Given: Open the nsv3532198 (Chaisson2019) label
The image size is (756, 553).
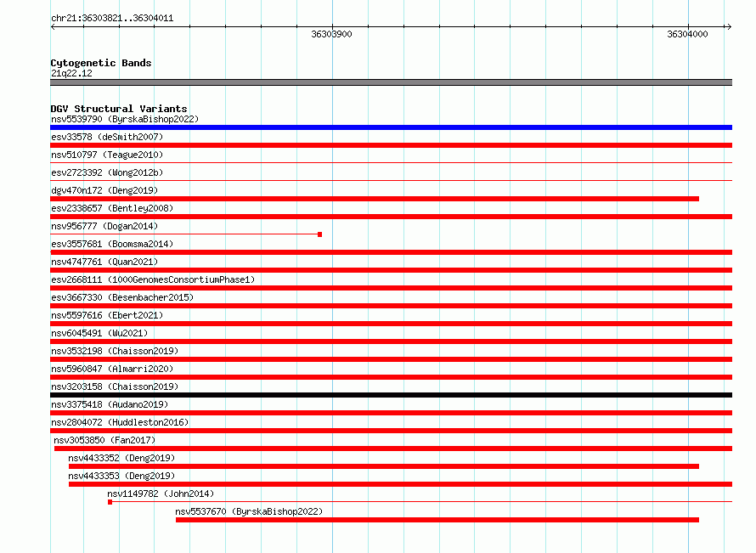Looking at the screenshot, I should (x=115, y=351).
